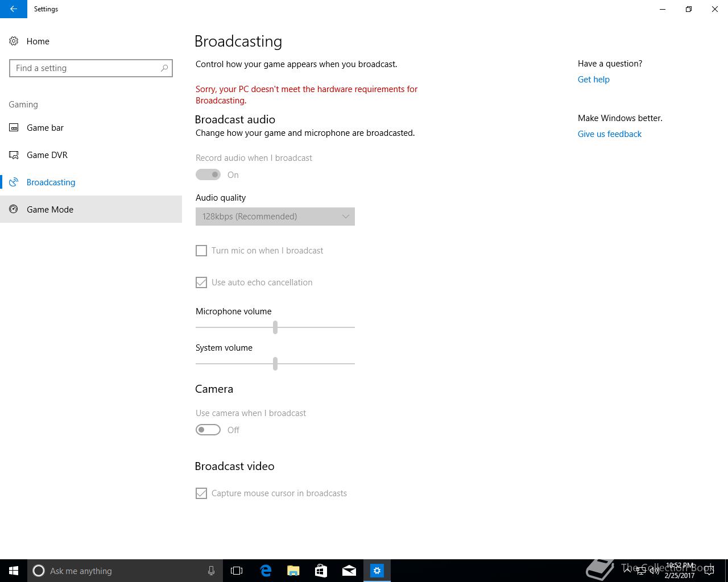Restore down the Settings window
The height and width of the screenshot is (582, 728).
[x=689, y=9]
